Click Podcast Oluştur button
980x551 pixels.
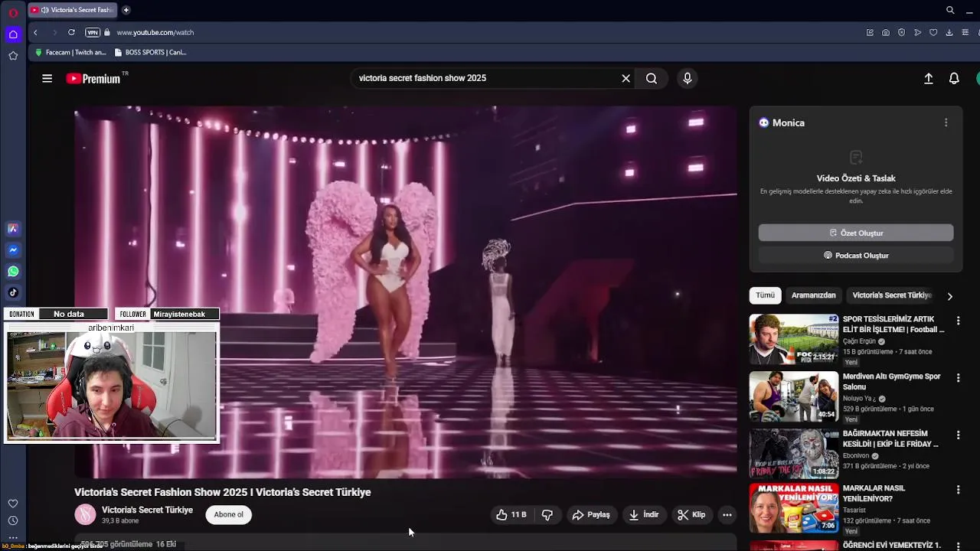pos(856,256)
